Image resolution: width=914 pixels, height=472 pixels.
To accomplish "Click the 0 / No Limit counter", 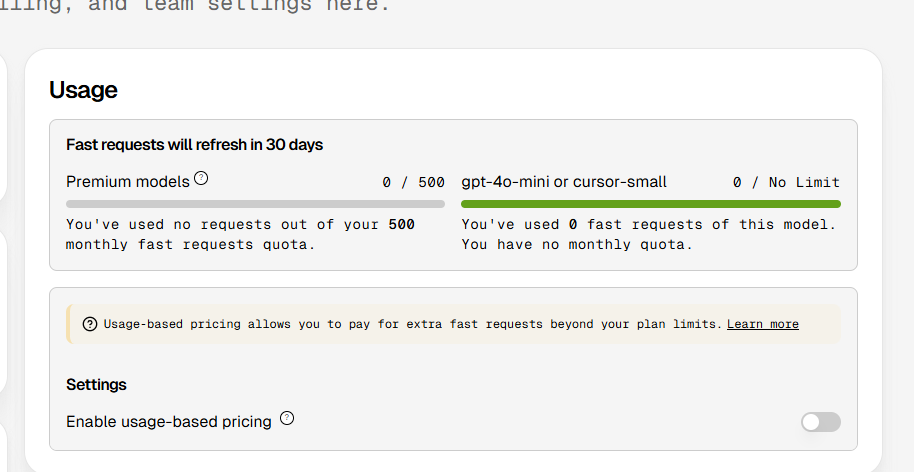I will coord(786,182).
